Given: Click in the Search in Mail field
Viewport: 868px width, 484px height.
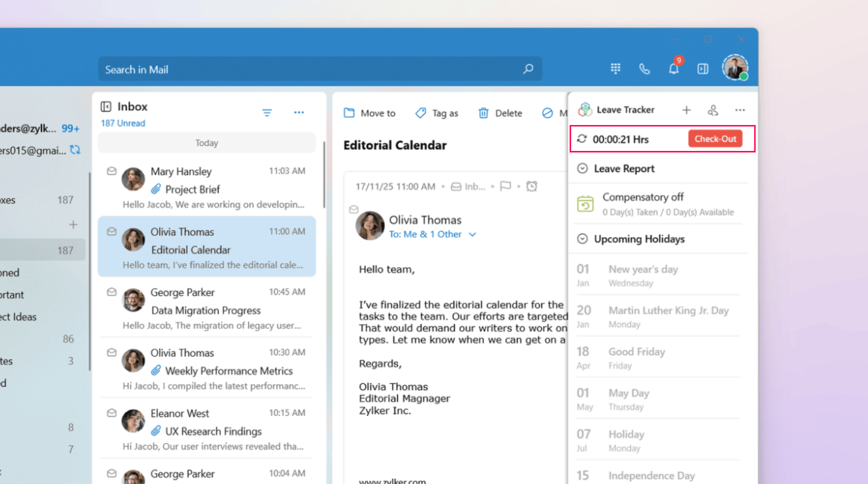Looking at the screenshot, I should point(320,69).
